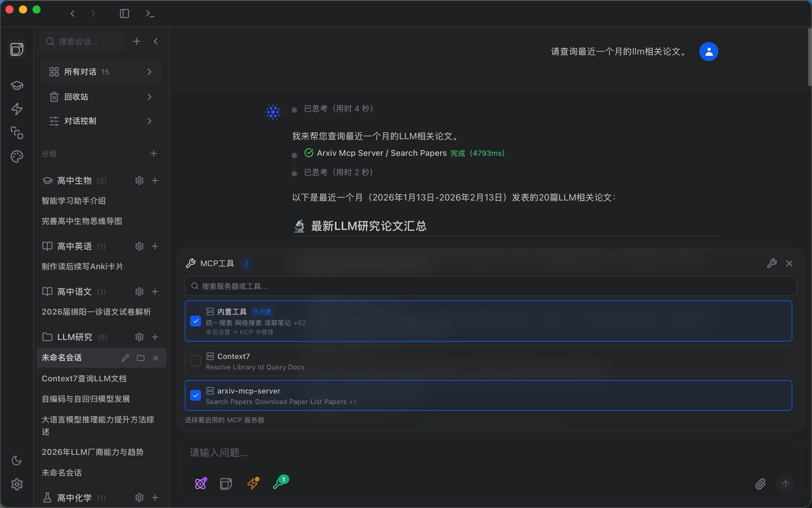The image size is (812, 508).
Task: Open settings for 高中生物 group
Action: click(x=139, y=181)
